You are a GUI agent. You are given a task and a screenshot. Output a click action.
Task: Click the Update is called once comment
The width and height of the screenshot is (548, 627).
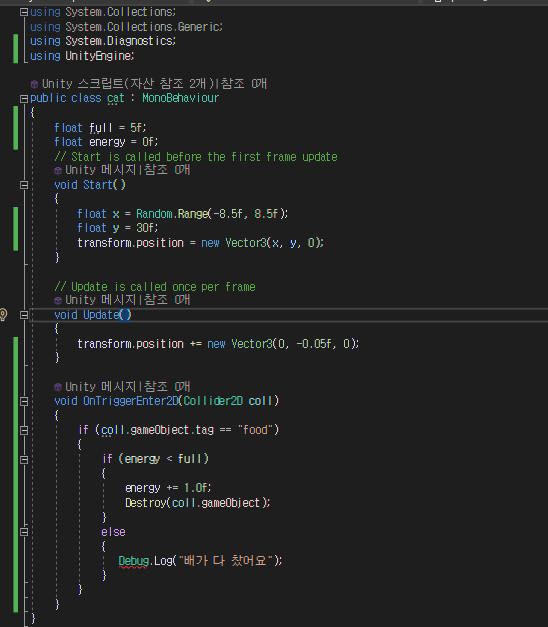point(155,287)
